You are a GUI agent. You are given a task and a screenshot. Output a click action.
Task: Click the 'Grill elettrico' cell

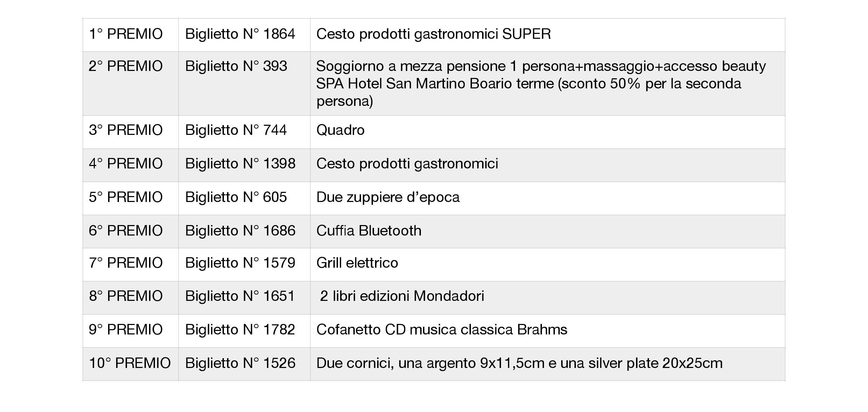pyautogui.click(x=357, y=263)
